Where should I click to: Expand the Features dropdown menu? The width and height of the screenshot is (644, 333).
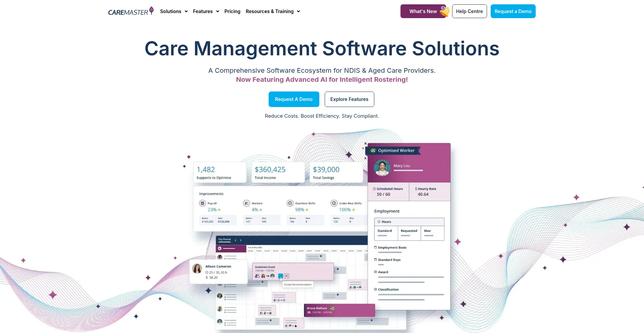206,11
